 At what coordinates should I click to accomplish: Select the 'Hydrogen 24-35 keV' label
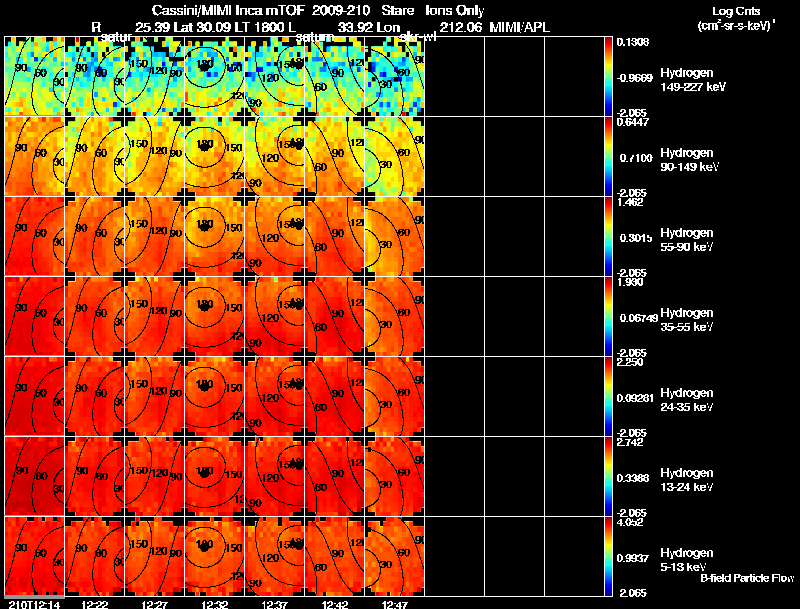(x=687, y=400)
